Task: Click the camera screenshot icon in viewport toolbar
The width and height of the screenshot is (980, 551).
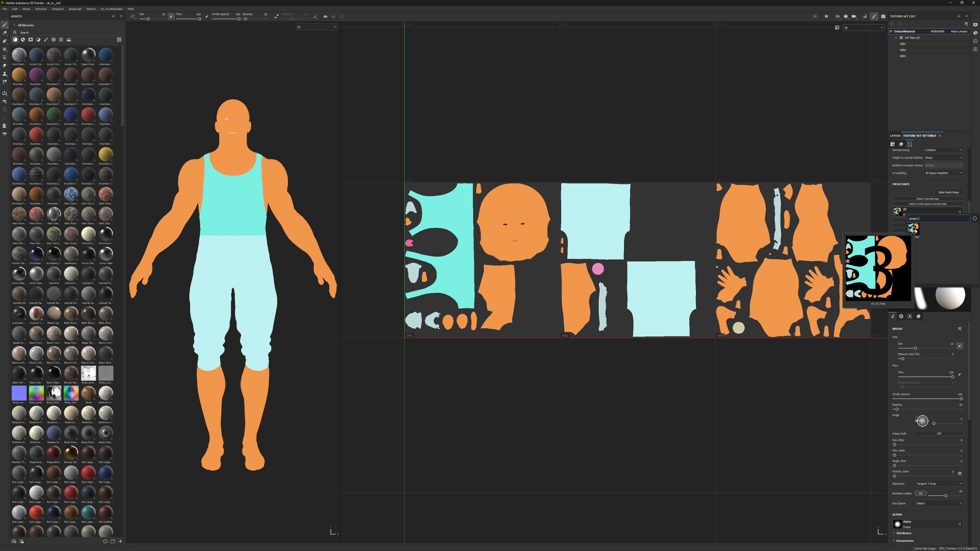Action: 883,16
